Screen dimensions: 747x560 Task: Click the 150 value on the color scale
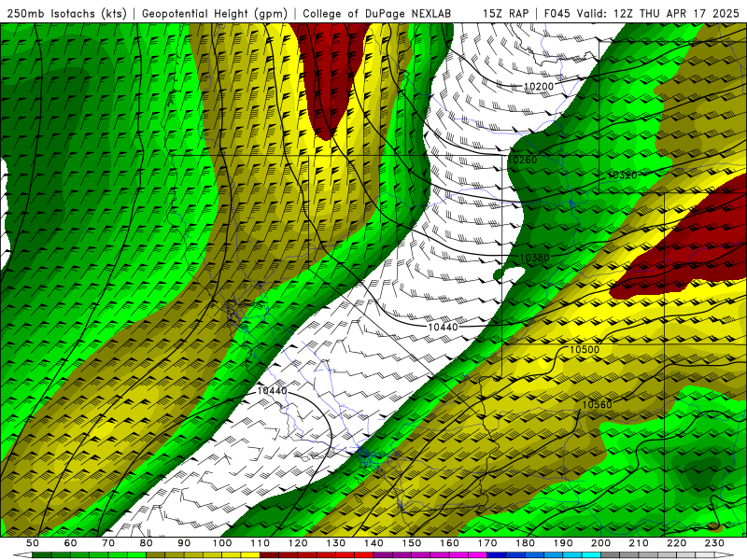coord(412,543)
